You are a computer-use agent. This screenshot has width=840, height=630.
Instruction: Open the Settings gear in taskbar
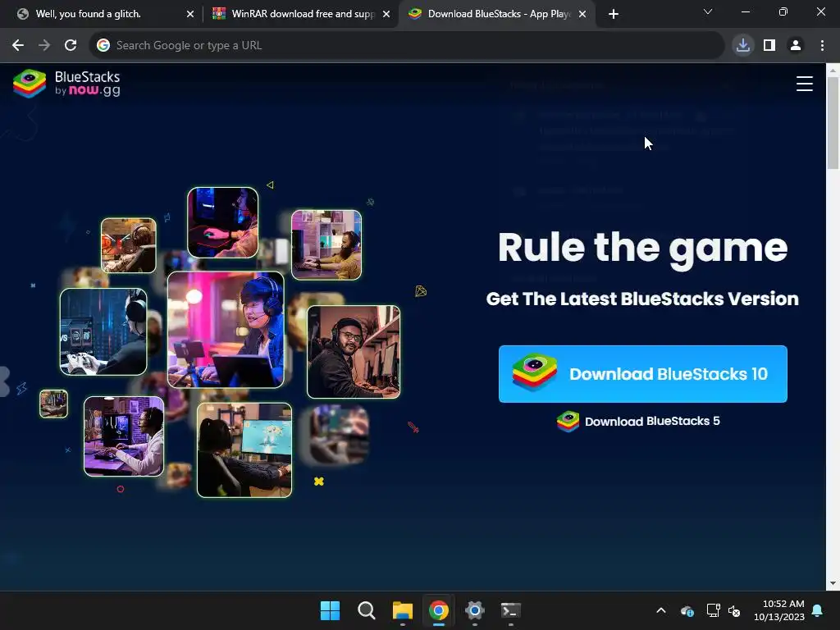[475, 610]
